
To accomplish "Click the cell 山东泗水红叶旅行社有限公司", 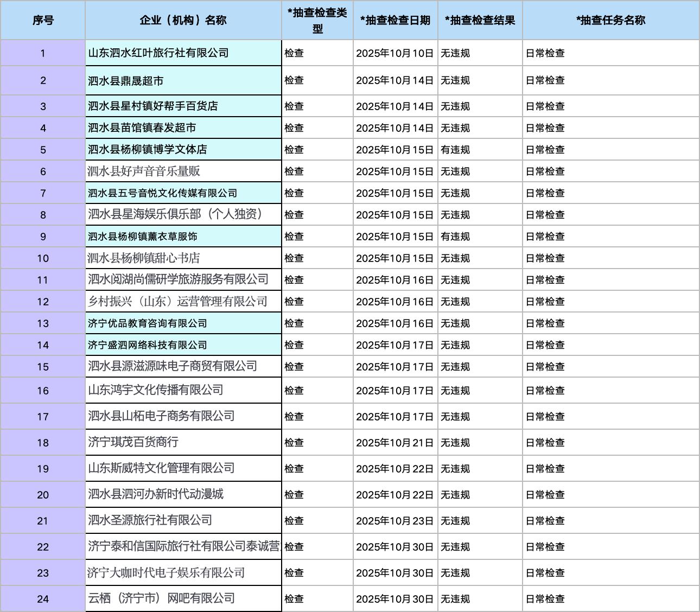I will pos(158,53).
